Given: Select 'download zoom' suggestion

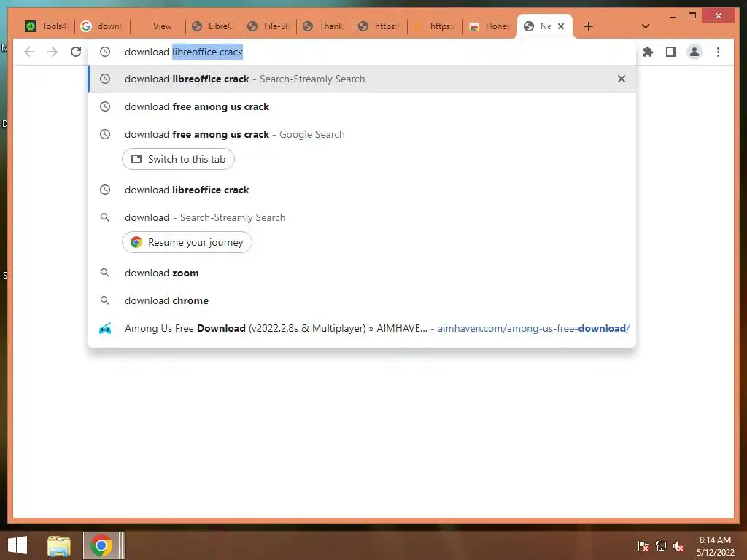Looking at the screenshot, I should (362, 273).
